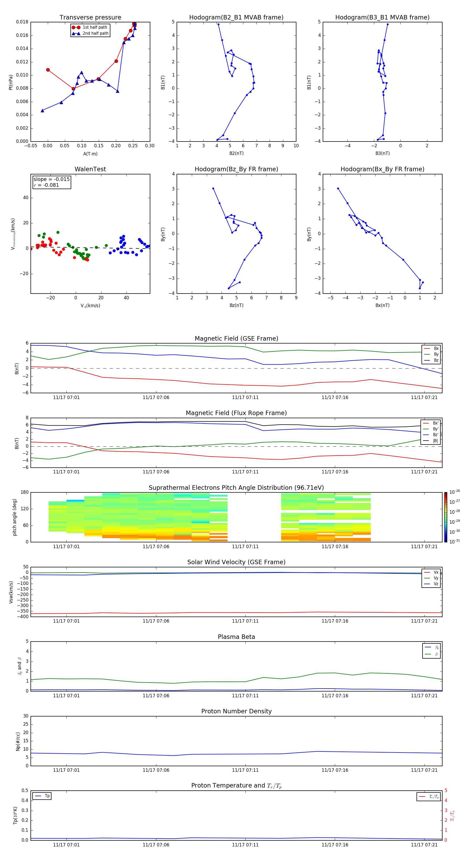Click the 'WalenTest' plot title
Image resolution: width=473 pixels, height=868 pixels.
point(90,169)
